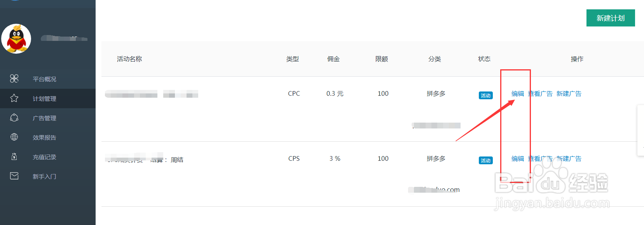Click the 新建计划 button
The width and height of the screenshot is (644, 225).
click(x=610, y=18)
